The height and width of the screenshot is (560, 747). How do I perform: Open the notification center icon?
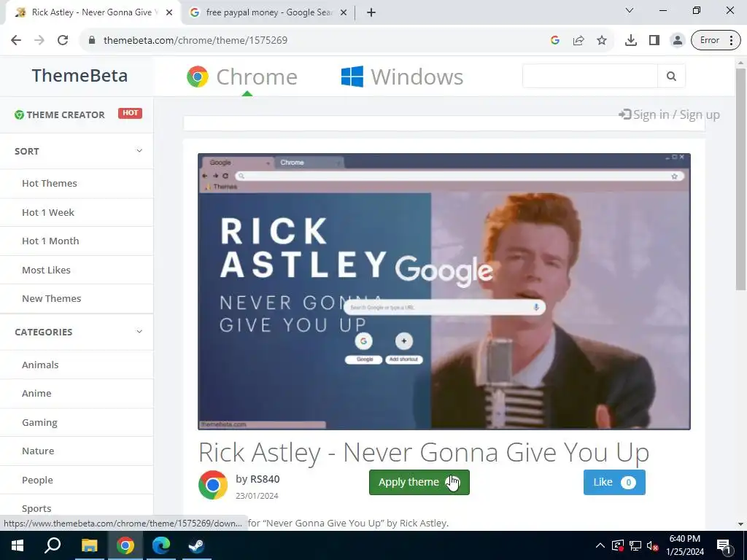point(724,545)
